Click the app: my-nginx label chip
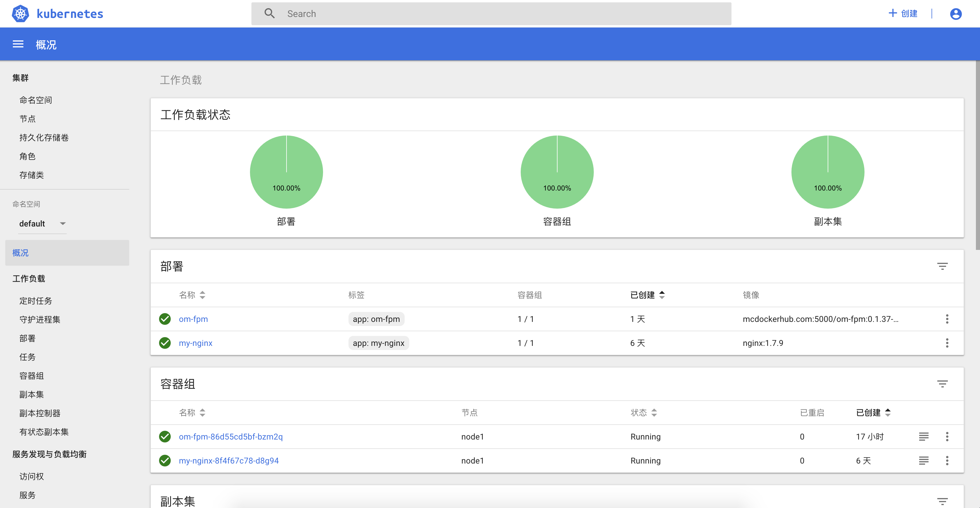980x508 pixels. coord(379,343)
